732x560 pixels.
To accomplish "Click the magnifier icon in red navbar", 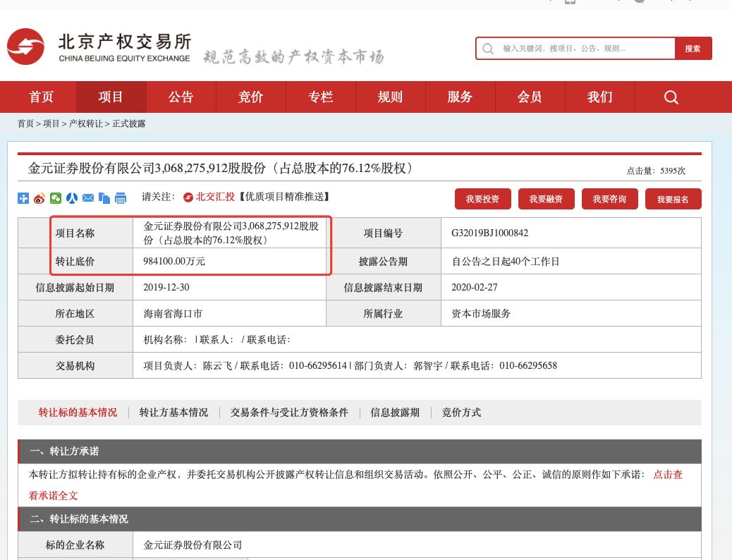I will click(670, 97).
